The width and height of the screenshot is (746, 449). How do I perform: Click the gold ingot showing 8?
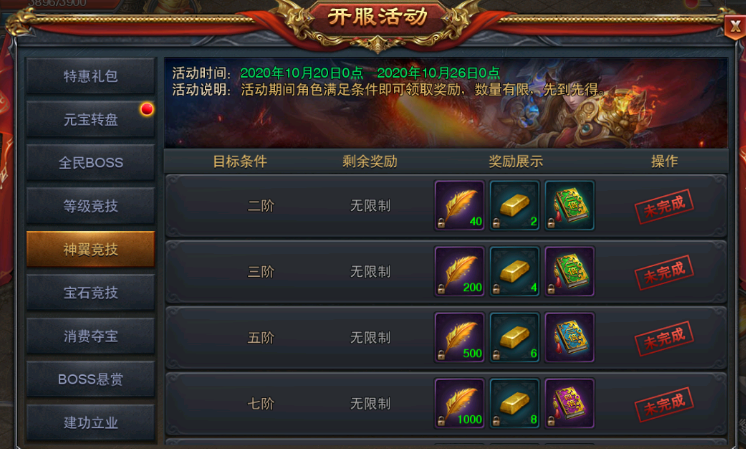coord(514,403)
